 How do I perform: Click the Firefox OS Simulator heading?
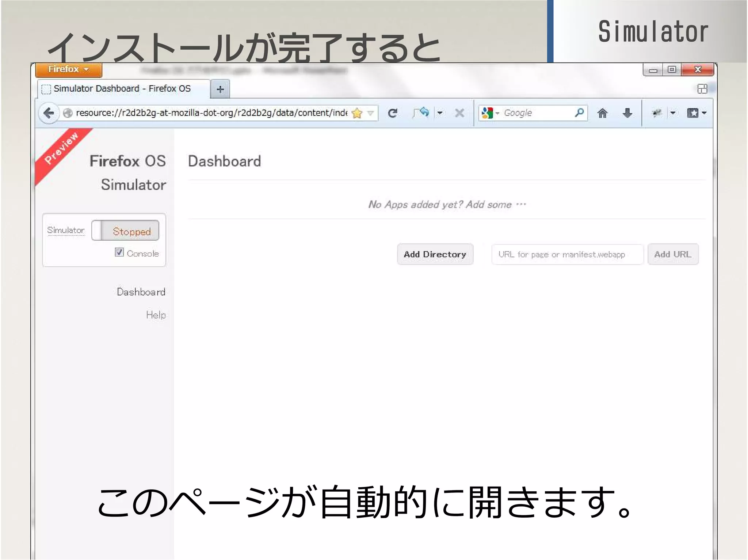point(128,173)
